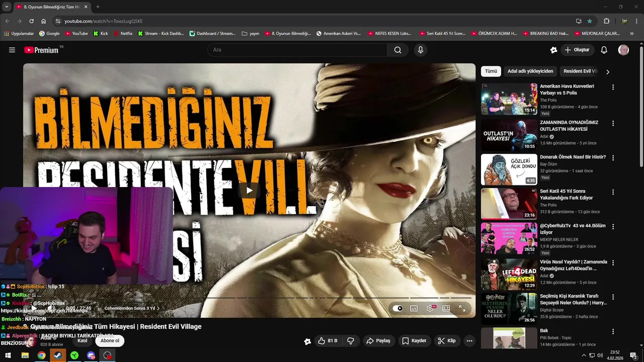Open options for Donarak Ölmek video
The image size is (644, 362).
(613, 158)
